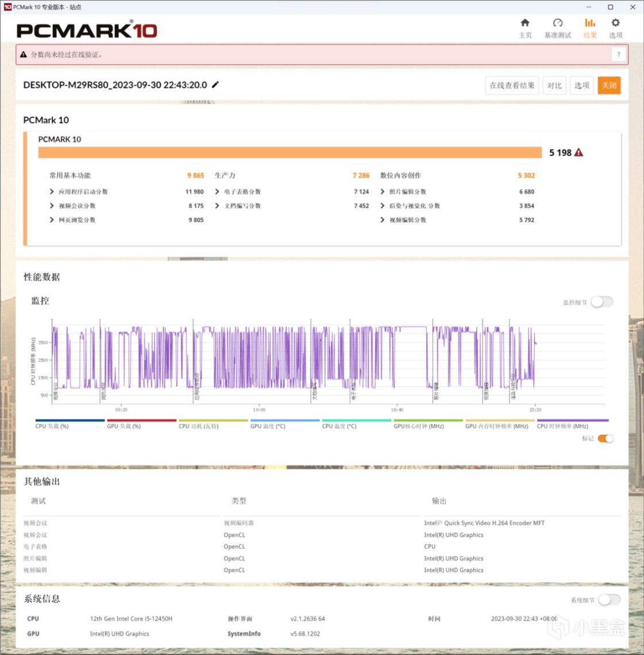This screenshot has width=644, height=655.
Task: Expand 视频会议分数 row
Action: [x=51, y=206]
